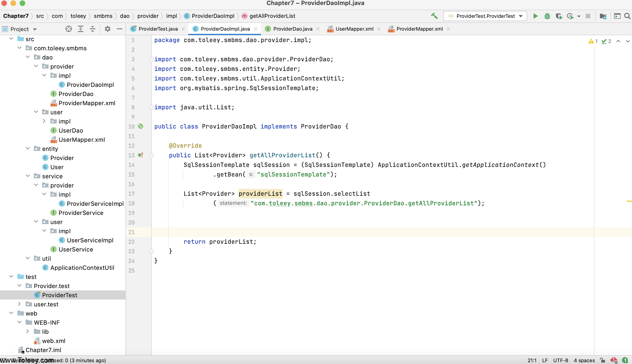Run ProviderTest with green play button

(535, 16)
